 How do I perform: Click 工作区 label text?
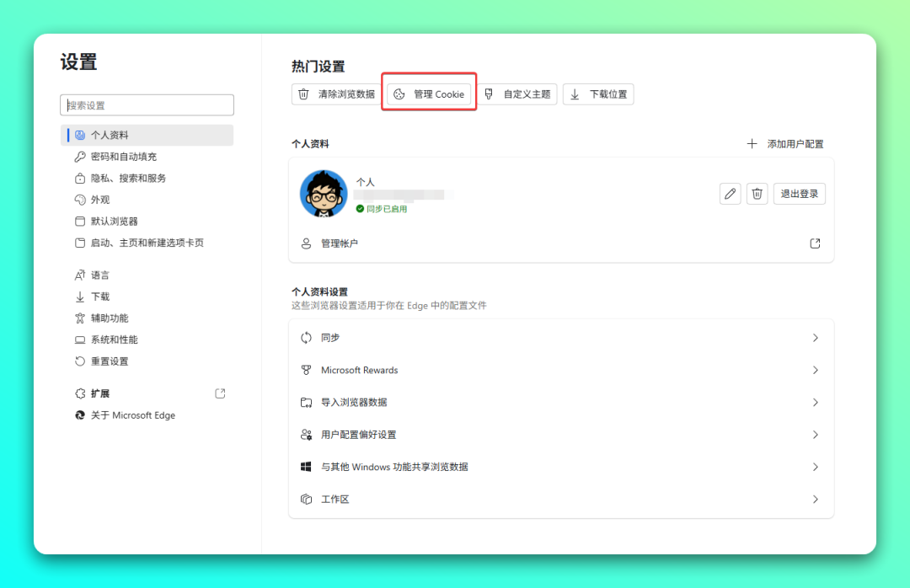tap(335, 500)
